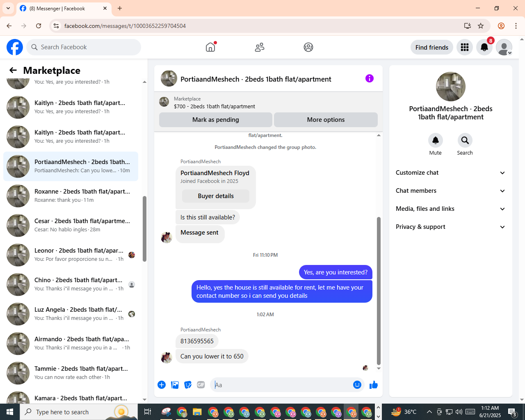Search in conversation magnifier icon
525x420 pixels.
point(465,140)
